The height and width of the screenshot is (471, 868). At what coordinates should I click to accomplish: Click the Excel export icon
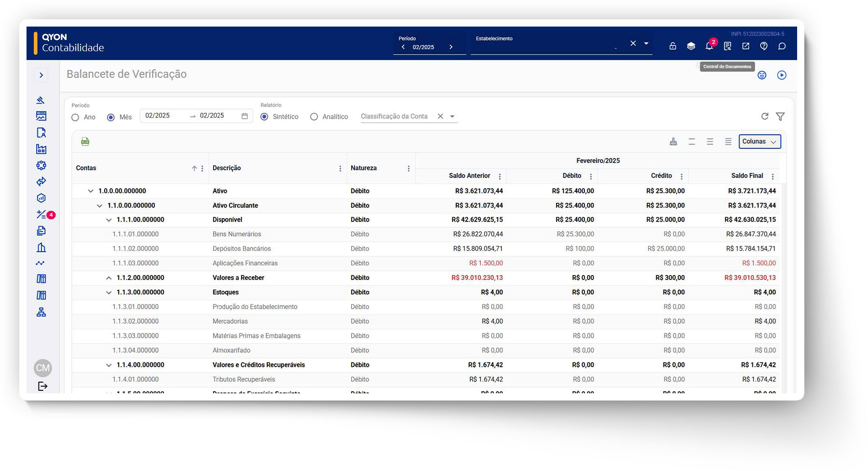click(85, 141)
